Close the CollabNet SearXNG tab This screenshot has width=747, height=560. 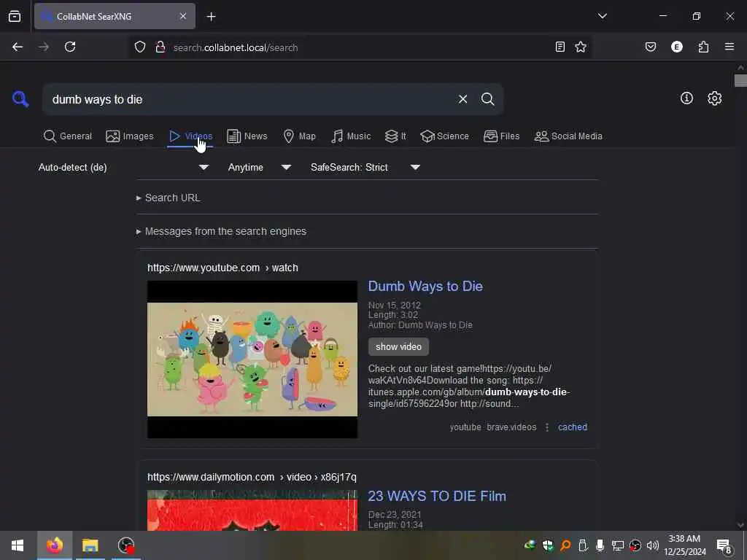click(183, 16)
